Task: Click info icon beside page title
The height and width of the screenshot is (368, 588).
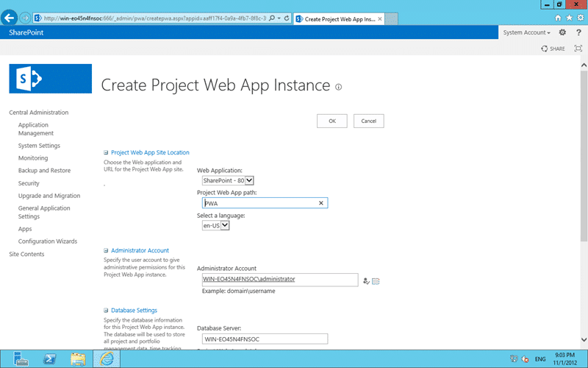Action: click(x=338, y=87)
